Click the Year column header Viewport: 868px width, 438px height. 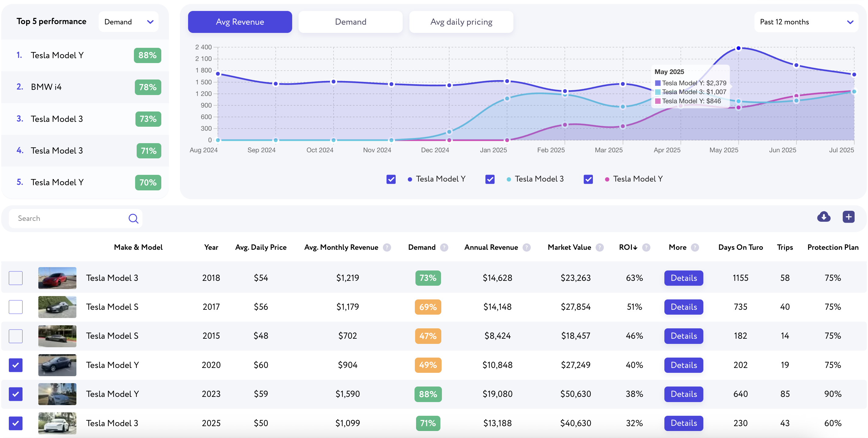[211, 248]
